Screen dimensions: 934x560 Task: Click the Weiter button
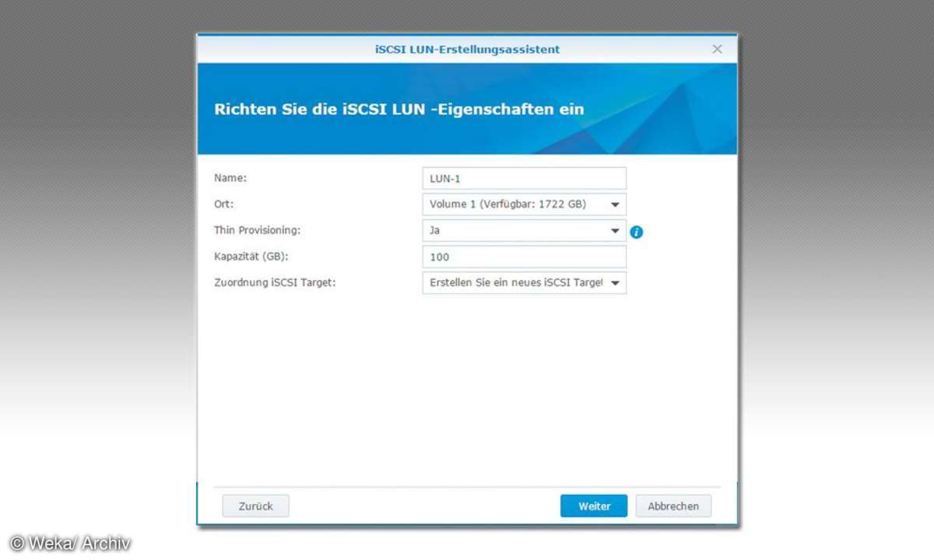[594, 506]
